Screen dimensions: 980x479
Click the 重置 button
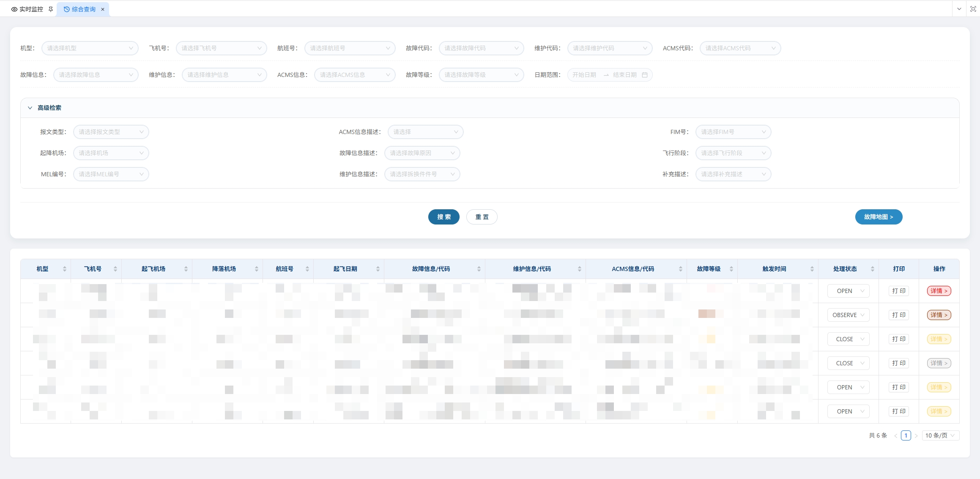coord(482,217)
